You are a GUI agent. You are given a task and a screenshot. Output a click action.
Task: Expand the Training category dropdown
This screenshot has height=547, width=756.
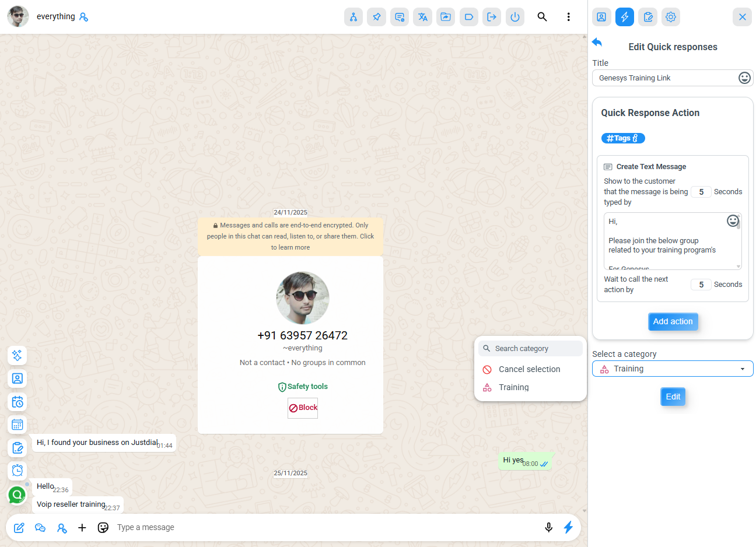pos(673,369)
